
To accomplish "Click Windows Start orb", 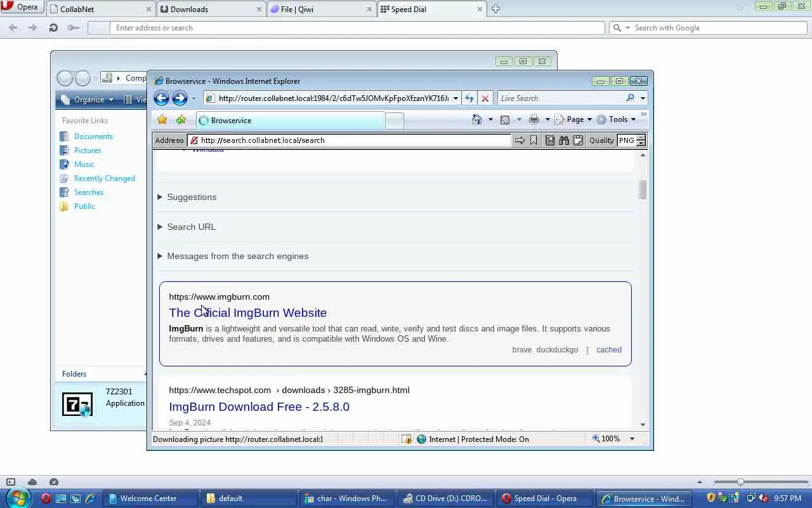I will click(x=18, y=497).
